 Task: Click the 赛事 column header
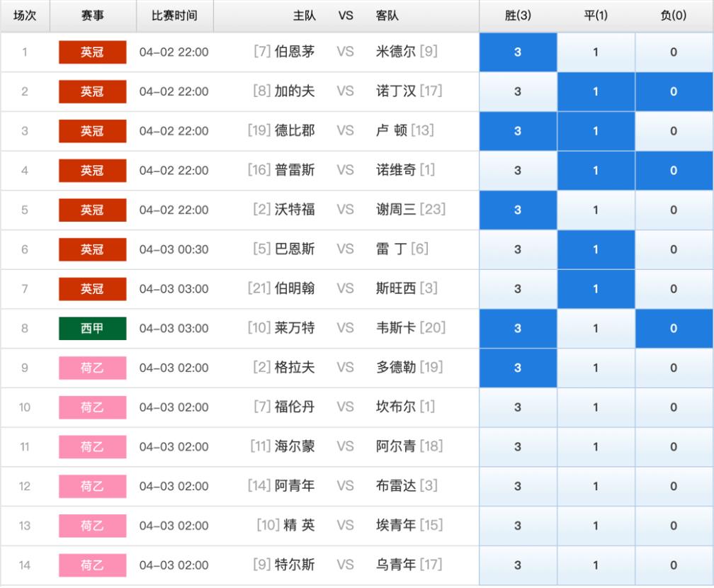click(x=92, y=16)
